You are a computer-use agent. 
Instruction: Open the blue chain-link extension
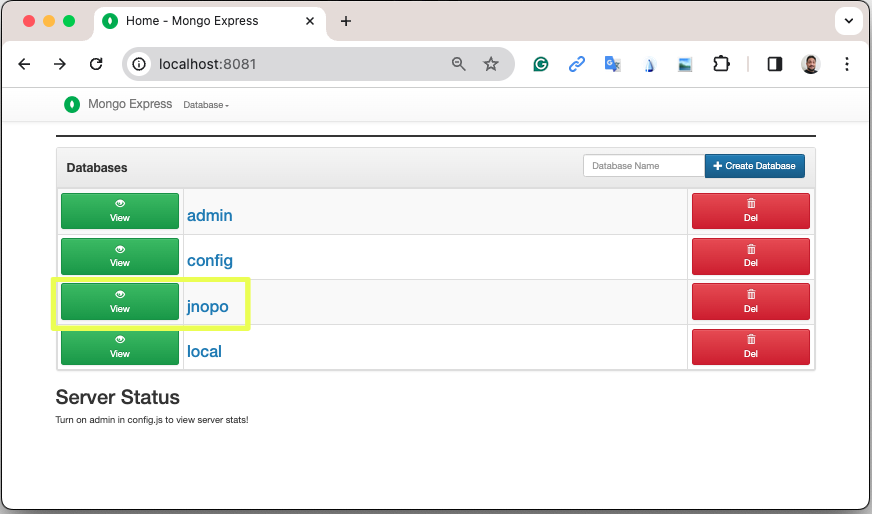577,65
